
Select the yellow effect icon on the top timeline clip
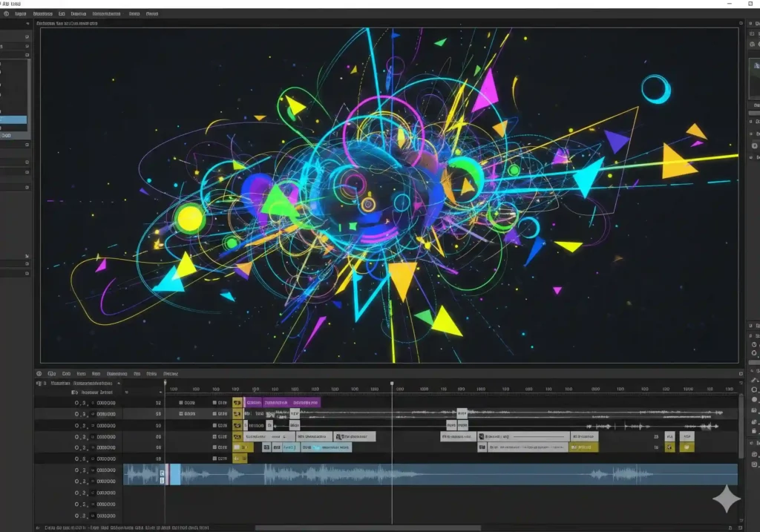coord(236,404)
